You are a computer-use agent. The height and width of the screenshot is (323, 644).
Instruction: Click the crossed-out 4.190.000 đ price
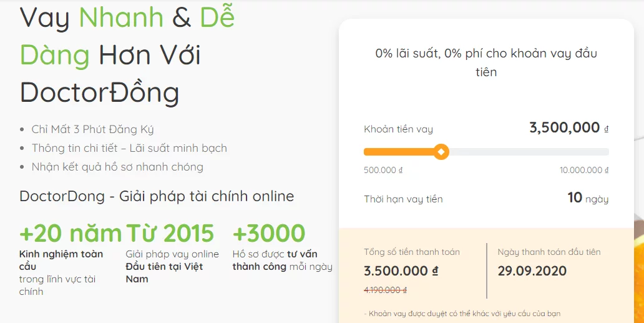tap(385, 290)
